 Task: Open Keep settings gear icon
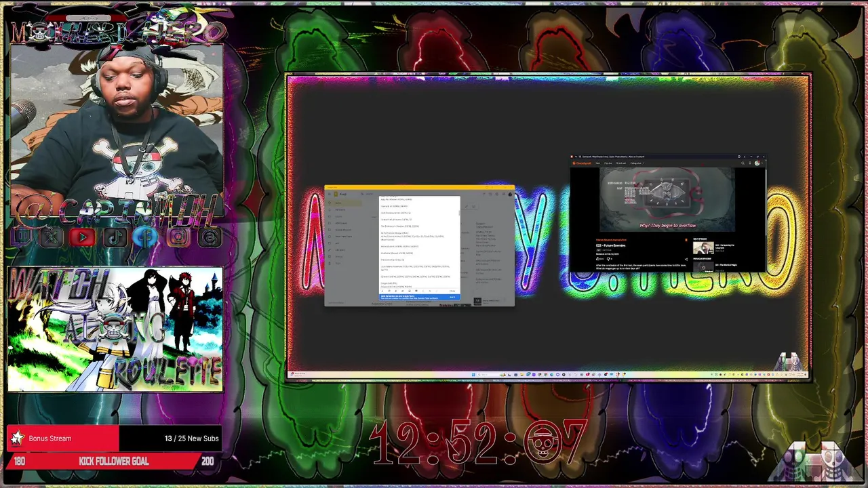point(497,194)
